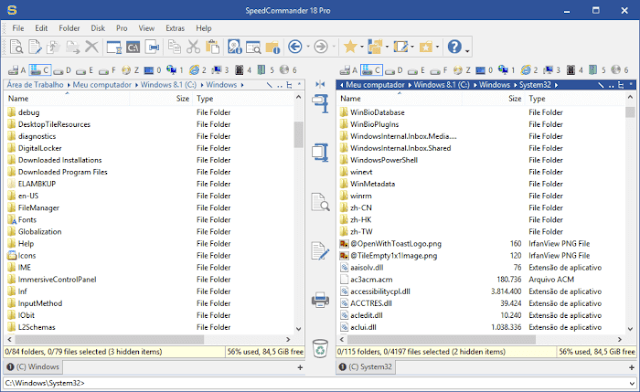Add new tab with plus in left panel

click(x=300, y=368)
